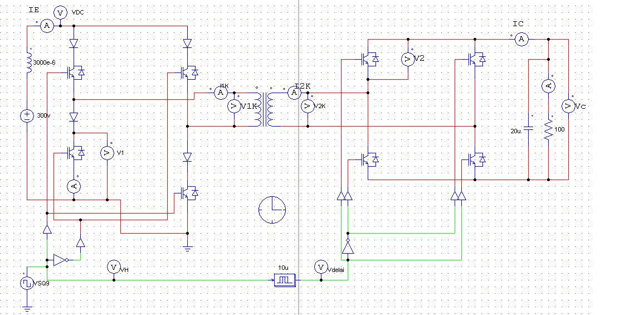
Task: Select the upper IGBT of the primary's right leg
Action: click(190, 73)
